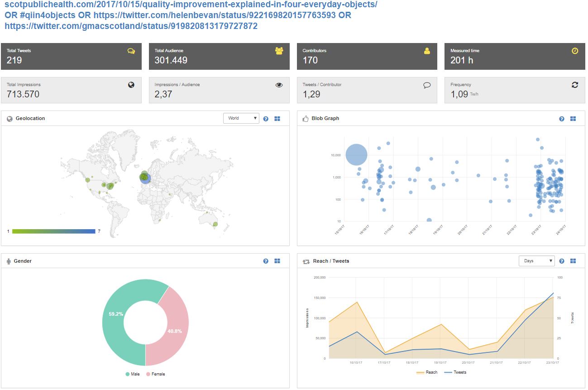Click the help icon in Geolocation panel
The height and width of the screenshot is (390, 588).
pyautogui.click(x=266, y=119)
